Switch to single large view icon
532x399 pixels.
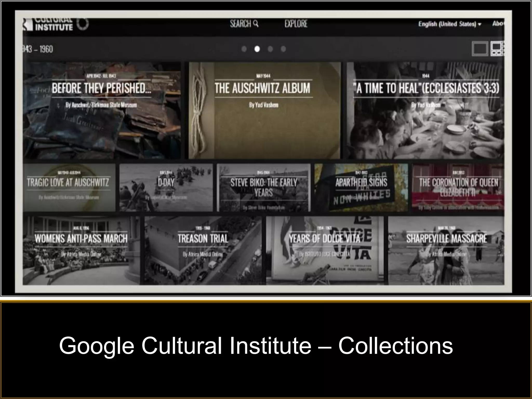[x=480, y=49]
